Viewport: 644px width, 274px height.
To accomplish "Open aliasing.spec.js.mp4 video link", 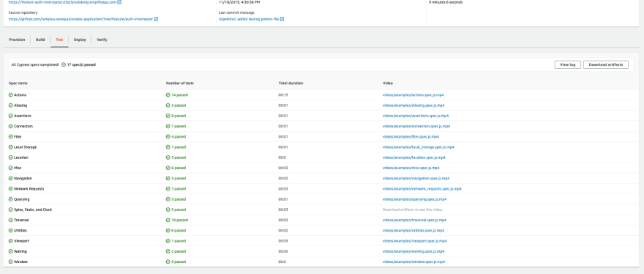I will 413,105.
